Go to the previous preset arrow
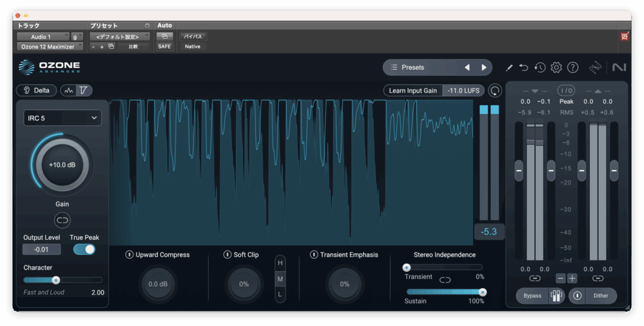Image resolution: width=644 pixels, height=326 pixels. point(467,67)
